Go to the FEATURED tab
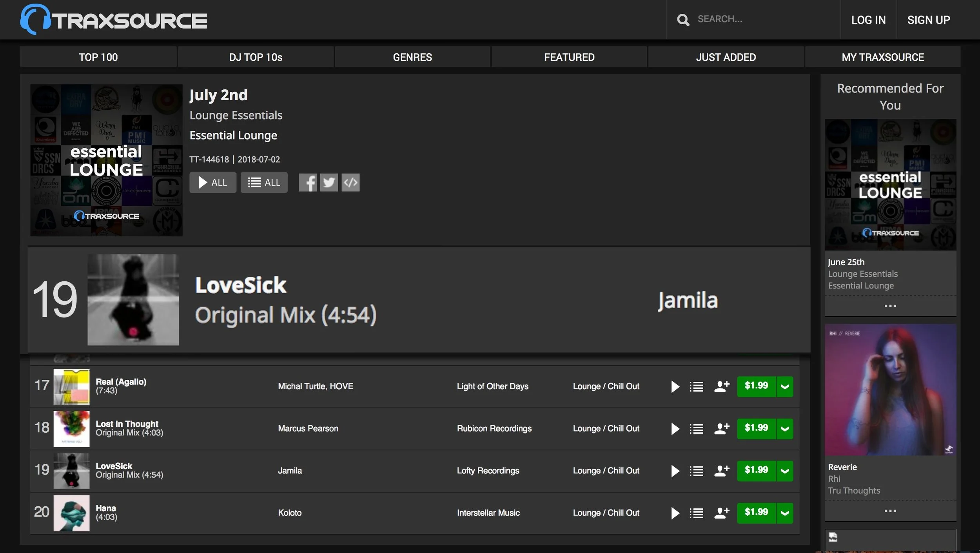The width and height of the screenshot is (980, 553). point(569,57)
